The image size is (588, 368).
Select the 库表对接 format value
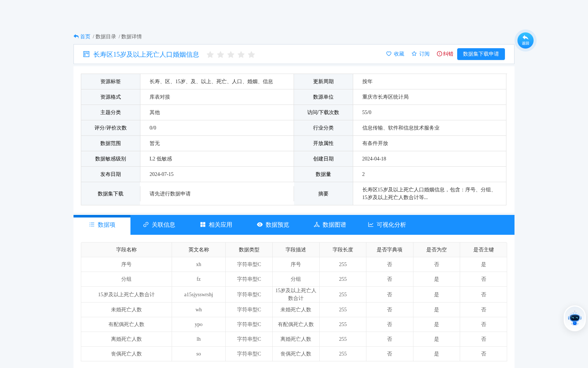click(x=160, y=97)
